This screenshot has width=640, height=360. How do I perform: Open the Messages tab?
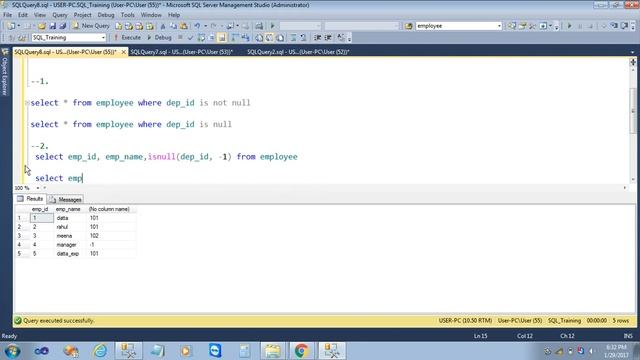pos(66,200)
